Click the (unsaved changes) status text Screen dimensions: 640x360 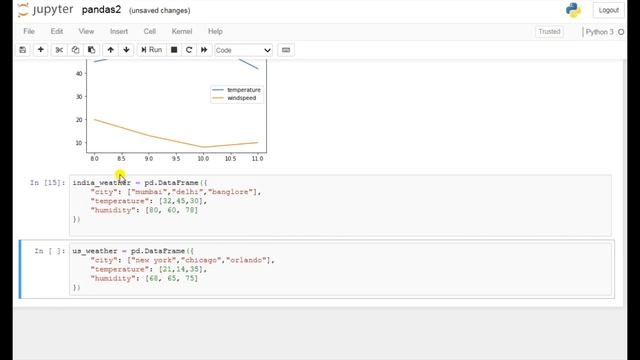160,11
